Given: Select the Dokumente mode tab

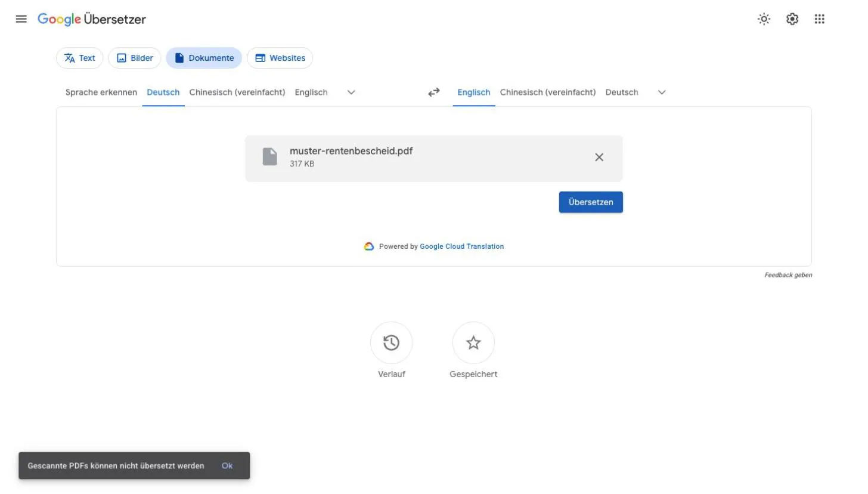Looking at the screenshot, I should coord(204,58).
